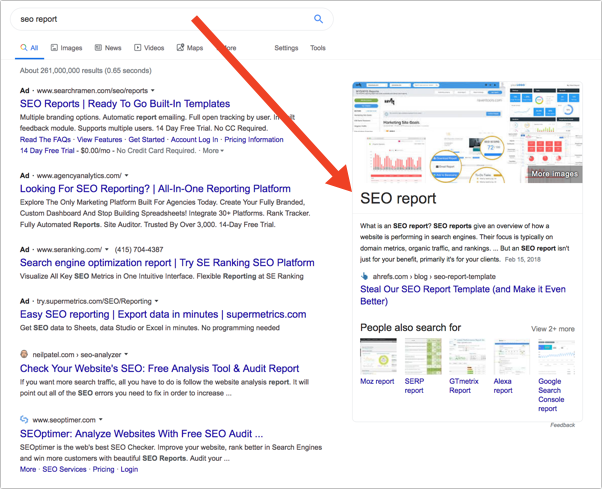Click the 'Read The FAQs' sitelink
Viewport: 602px width, 489px height.
click(45, 140)
